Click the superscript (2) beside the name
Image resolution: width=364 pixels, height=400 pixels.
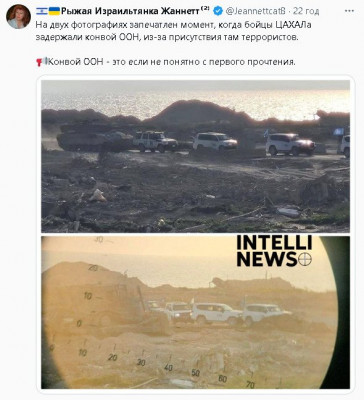[205, 9]
